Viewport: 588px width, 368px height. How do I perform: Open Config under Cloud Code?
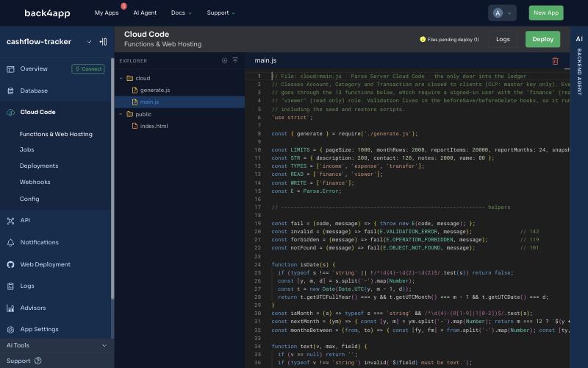tap(29, 199)
